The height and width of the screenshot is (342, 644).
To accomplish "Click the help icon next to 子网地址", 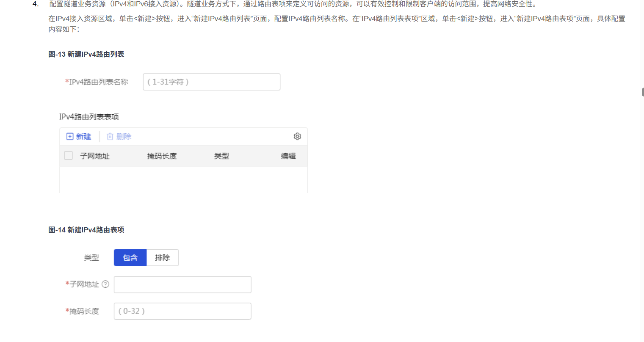I will [x=105, y=284].
